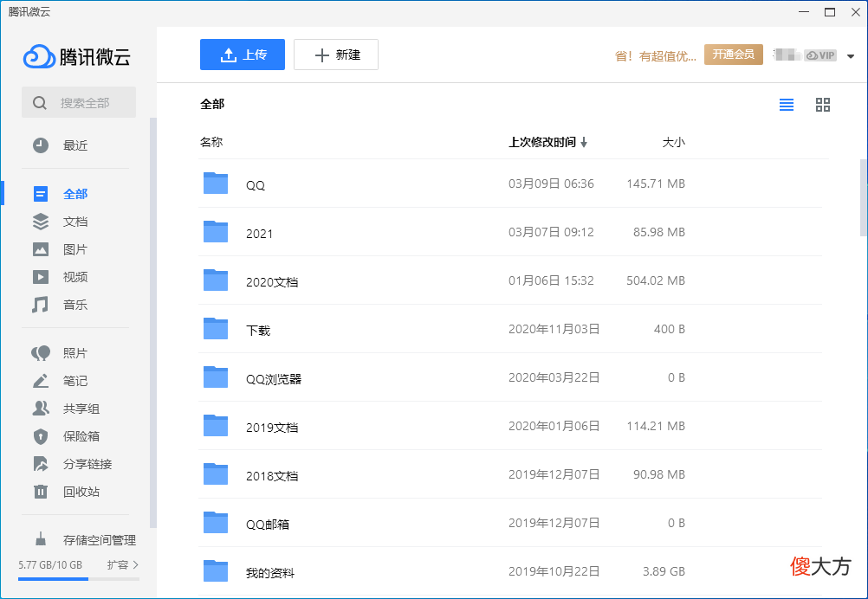
Task: Select the 下载 folder name
Action: 258,331
